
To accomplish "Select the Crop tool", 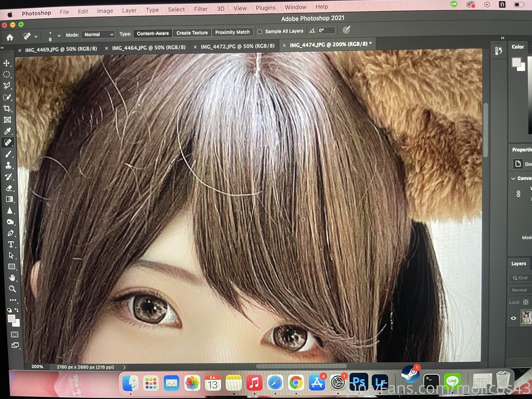I will tap(7, 109).
